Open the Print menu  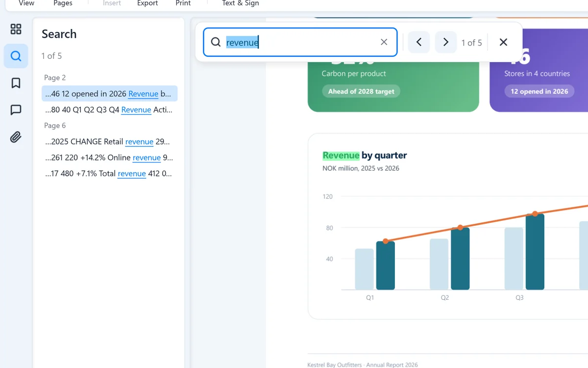(x=183, y=3)
